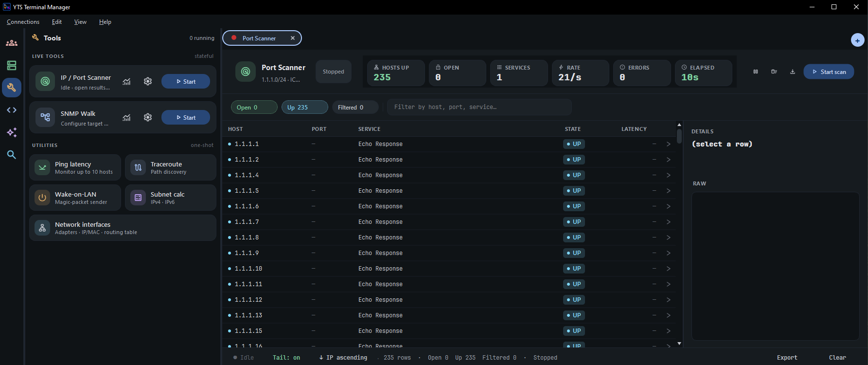Click the Filter by host, port, service field
The height and width of the screenshot is (365, 868).
(x=479, y=107)
